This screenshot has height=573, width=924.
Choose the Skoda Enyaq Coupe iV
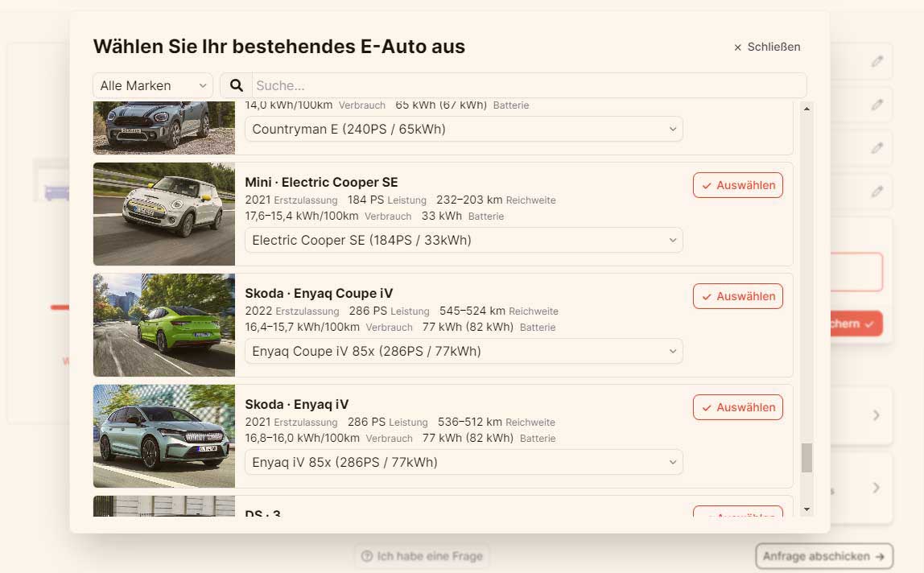pos(737,296)
